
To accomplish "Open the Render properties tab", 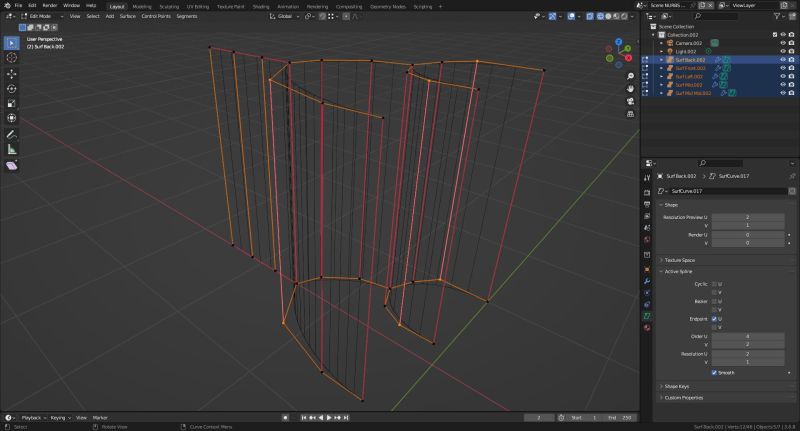I will click(x=647, y=193).
